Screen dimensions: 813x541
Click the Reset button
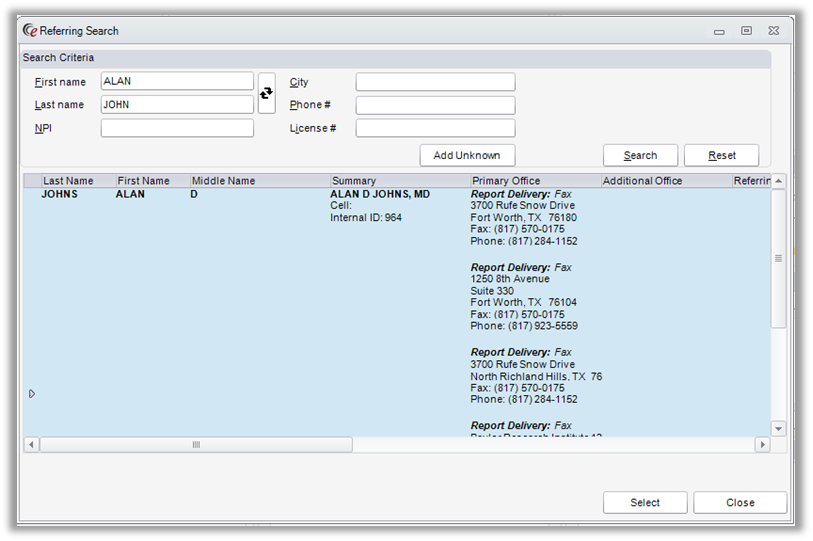coord(722,155)
